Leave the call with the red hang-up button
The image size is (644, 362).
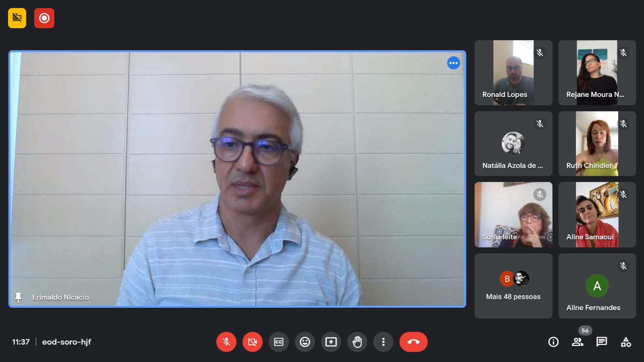(x=413, y=342)
